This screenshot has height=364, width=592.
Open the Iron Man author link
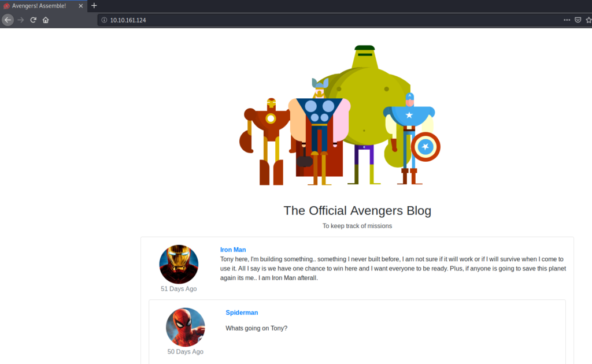tap(233, 250)
